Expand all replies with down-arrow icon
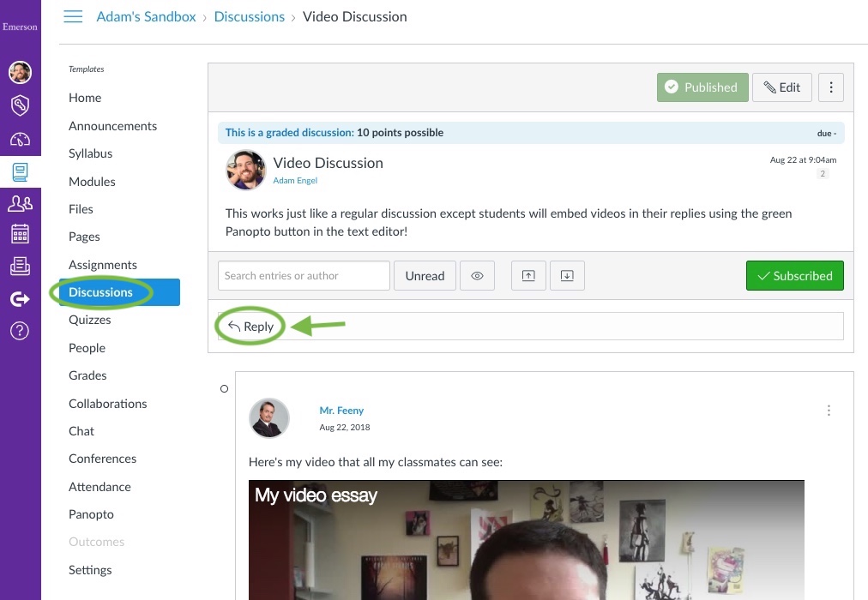 (567, 275)
